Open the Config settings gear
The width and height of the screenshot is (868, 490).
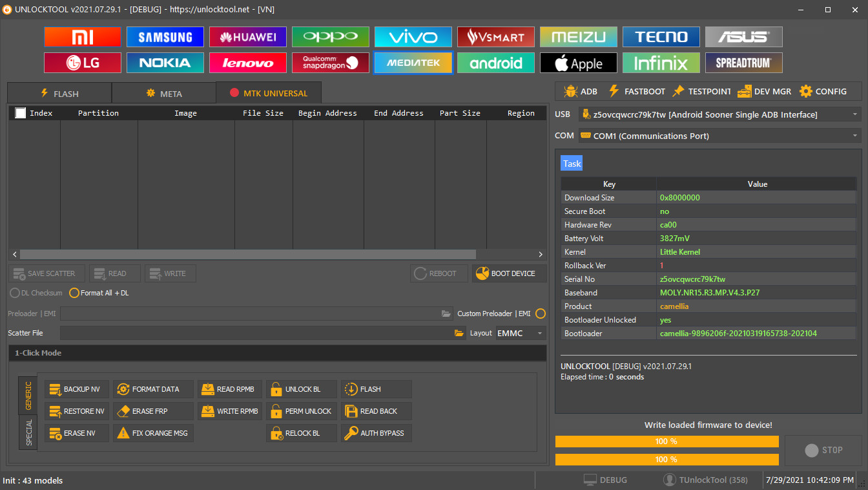click(x=822, y=91)
